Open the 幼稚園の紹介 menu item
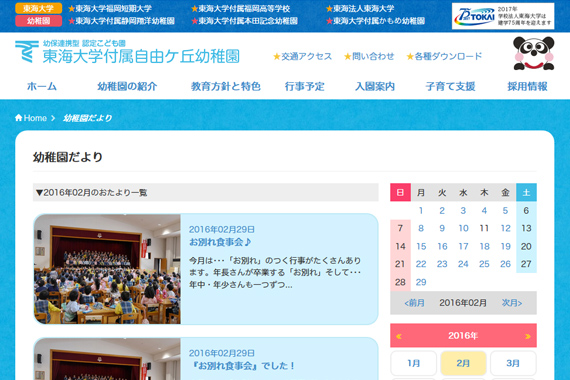 (127, 86)
